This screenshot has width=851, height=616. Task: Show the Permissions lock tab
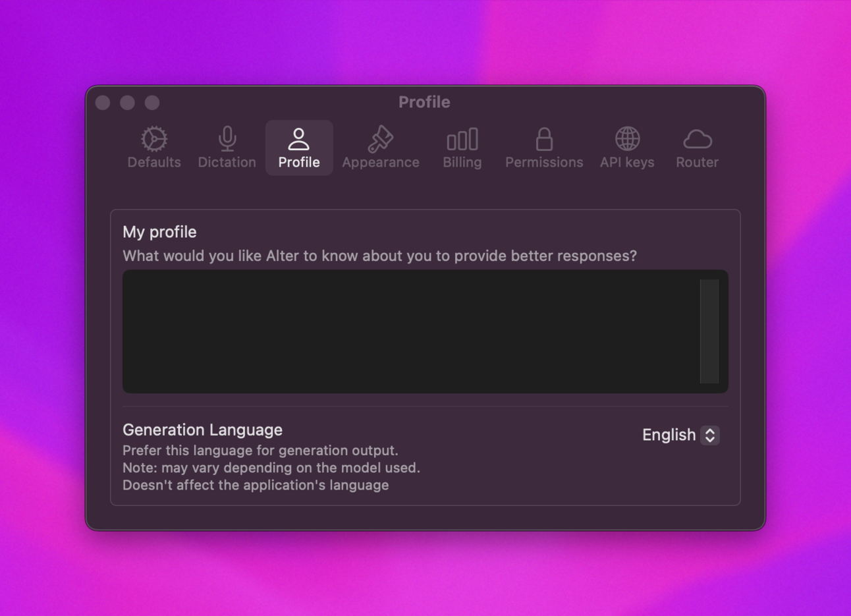pyautogui.click(x=544, y=148)
